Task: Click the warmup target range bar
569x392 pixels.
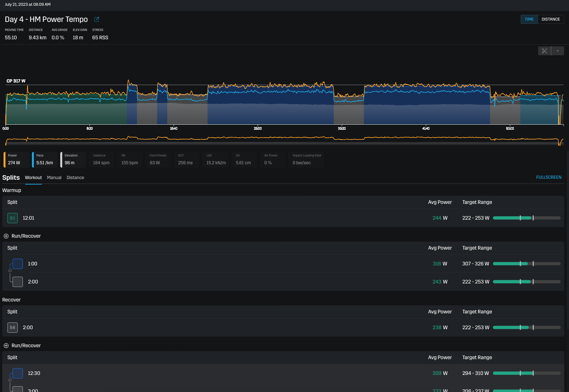Action: [x=526, y=218]
